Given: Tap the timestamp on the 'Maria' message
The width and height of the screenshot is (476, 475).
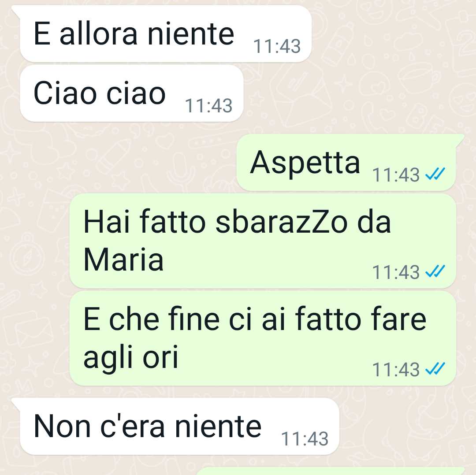Looking at the screenshot, I should (x=396, y=272).
